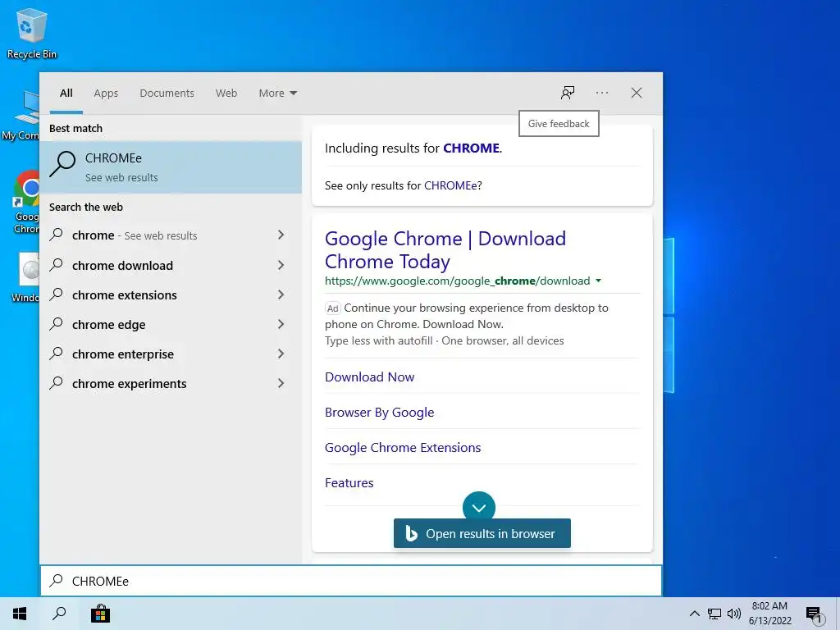Show hidden system tray icons
Screen dimensions: 840x630
tap(694, 614)
